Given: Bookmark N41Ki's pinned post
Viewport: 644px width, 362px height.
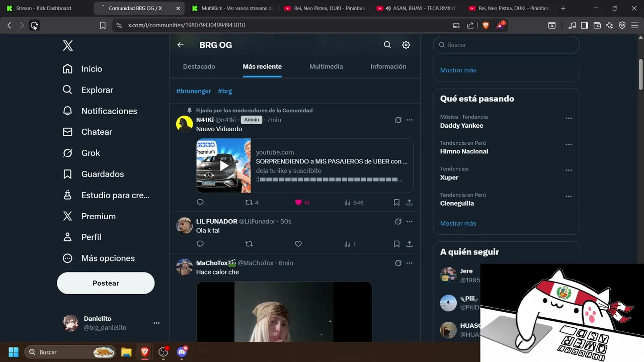Looking at the screenshot, I should (x=396, y=202).
